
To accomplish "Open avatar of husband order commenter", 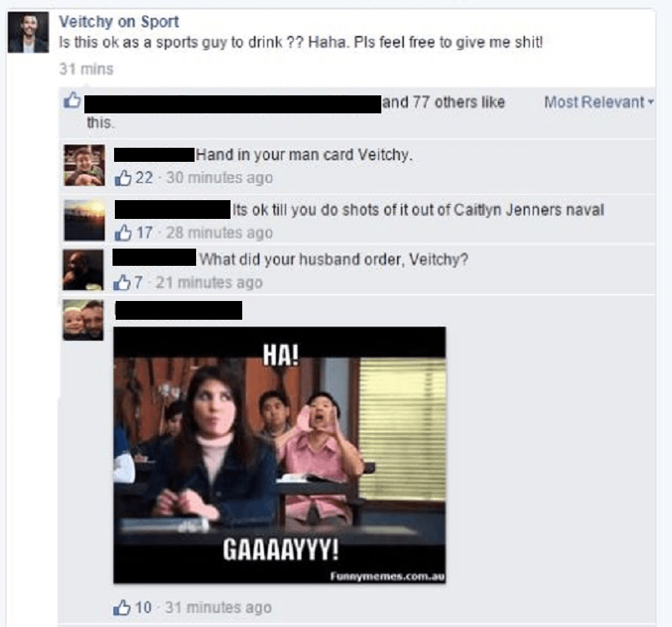I will (83, 270).
